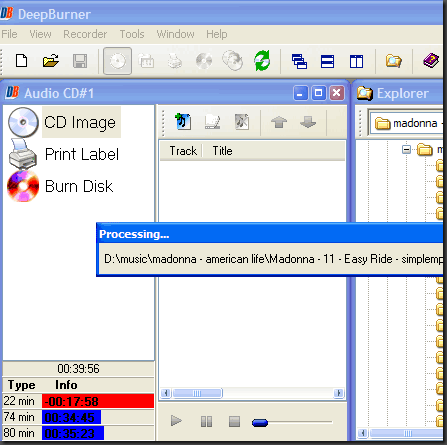Open the Tools menu
This screenshot has height=445, width=447.
pyautogui.click(x=132, y=34)
